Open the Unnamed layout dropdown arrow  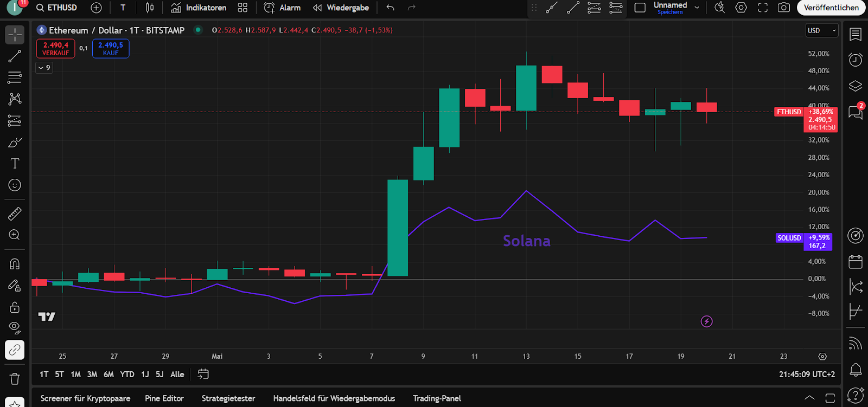click(x=697, y=8)
